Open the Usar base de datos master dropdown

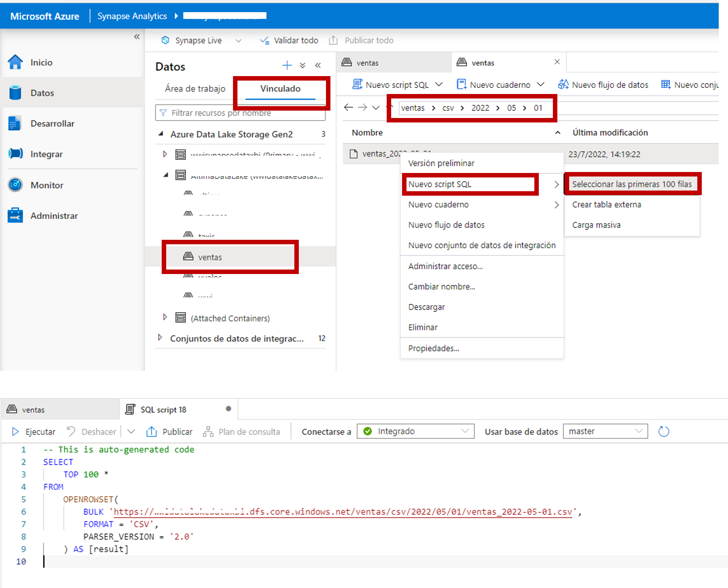605,431
